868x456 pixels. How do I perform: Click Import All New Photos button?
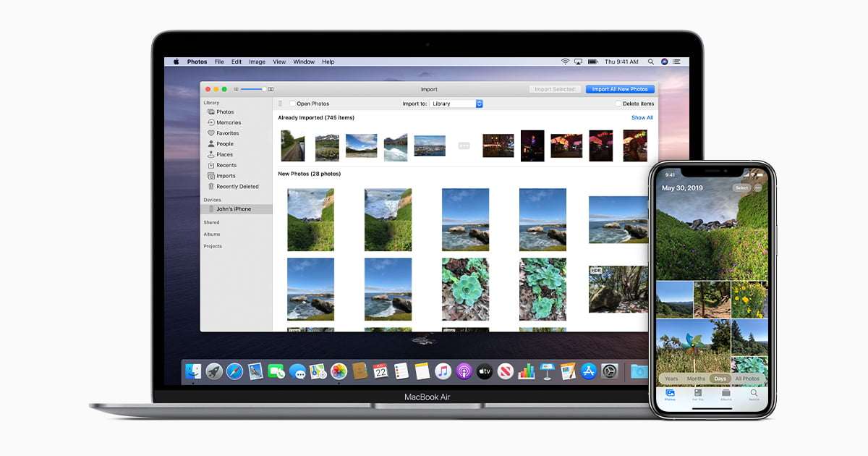coord(620,89)
